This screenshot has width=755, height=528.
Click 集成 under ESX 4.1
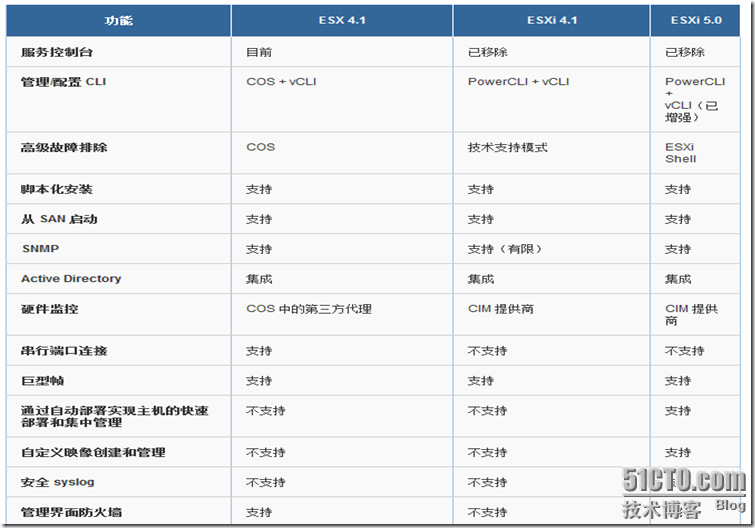(259, 279)
